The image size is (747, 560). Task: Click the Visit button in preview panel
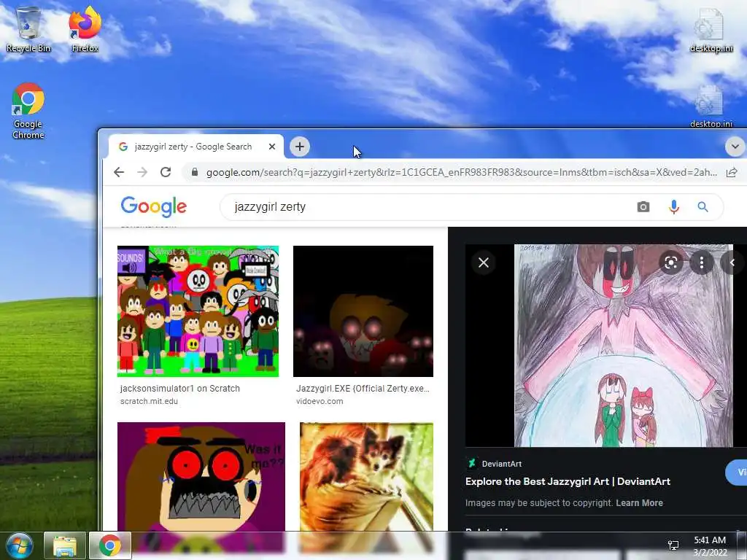pyautogui.click(x=738, y=472)
